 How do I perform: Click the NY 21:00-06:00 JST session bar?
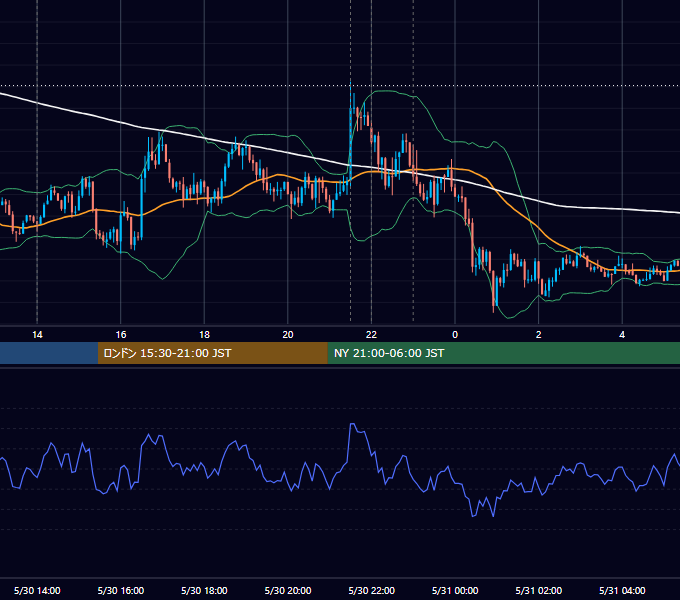pyautogui.click(x=503, y=353)
